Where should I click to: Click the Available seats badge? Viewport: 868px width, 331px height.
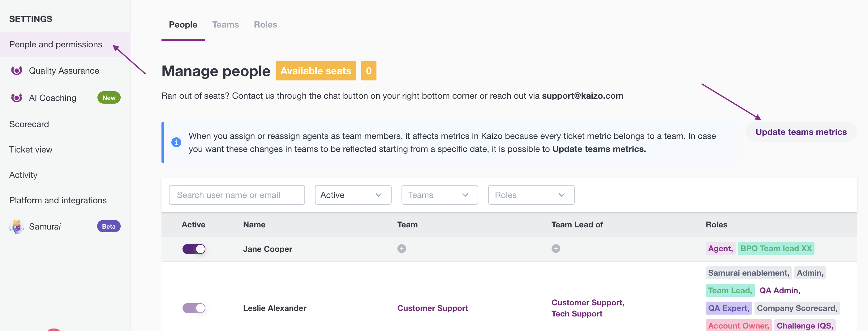tap(316, 71)
